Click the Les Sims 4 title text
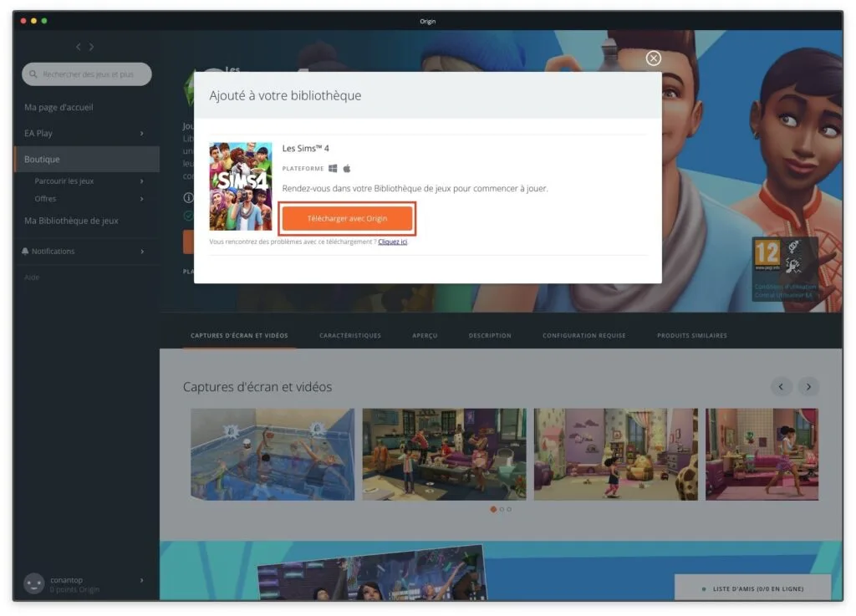The image size is (856, 616). point(305,149)
